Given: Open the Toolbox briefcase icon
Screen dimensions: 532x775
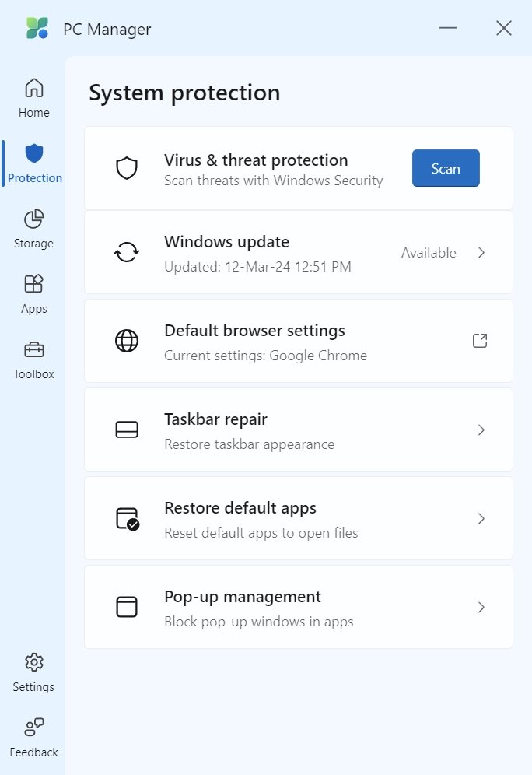Looking at the screenshot, I should tap(34, 349).
